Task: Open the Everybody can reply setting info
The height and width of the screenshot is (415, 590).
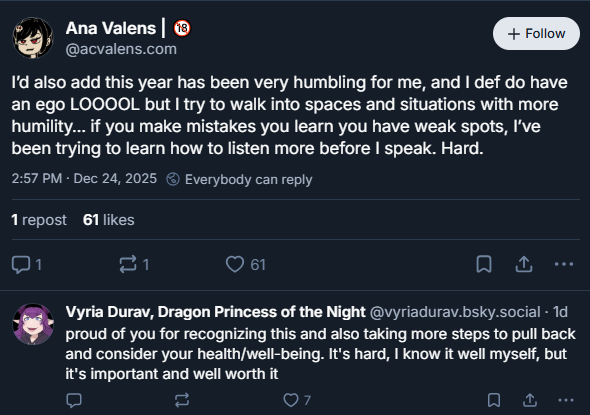Action: click(239, 179)
